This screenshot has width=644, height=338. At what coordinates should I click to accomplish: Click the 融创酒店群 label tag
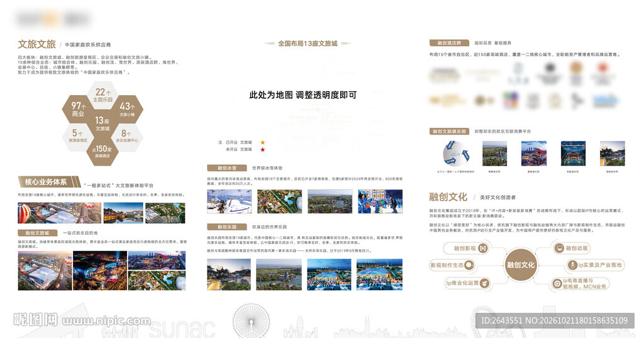pyautogui.click(x=449, y=43)
